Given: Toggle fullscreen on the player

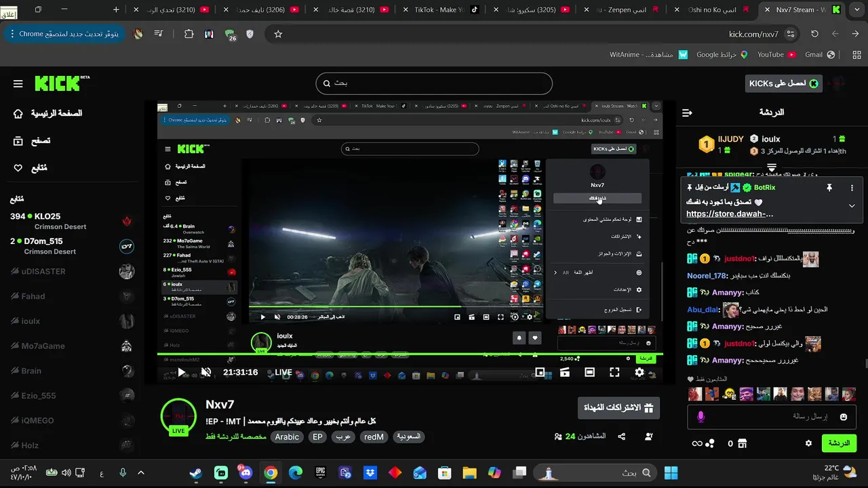Looking at the screenshot, I should click(x=614, y=372).
